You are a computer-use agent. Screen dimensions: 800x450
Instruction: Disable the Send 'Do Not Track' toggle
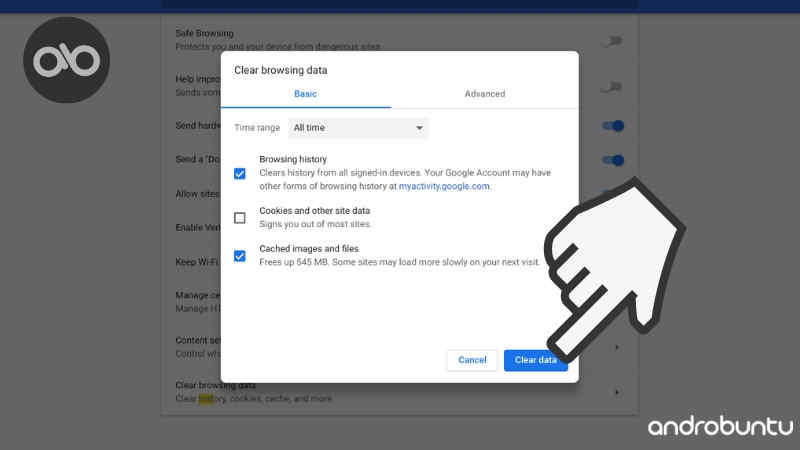pyautogui.click(x=612, y=160)
